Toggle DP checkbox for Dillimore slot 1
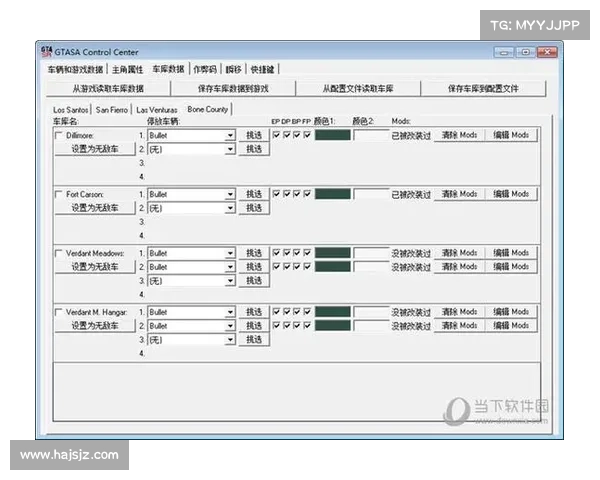The width and height of the screenshot is (600, 480). [x=287, y=135]
